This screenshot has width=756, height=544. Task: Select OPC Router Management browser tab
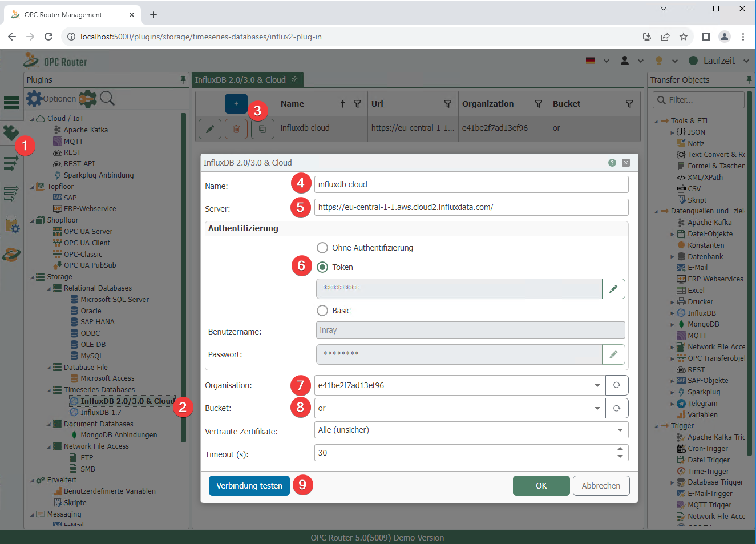pos(72,15)
